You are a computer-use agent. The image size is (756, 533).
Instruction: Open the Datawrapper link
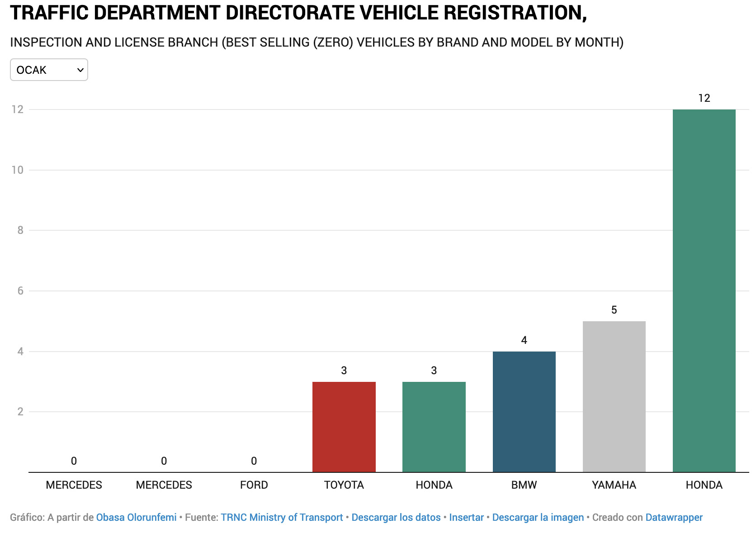(674, 517)
